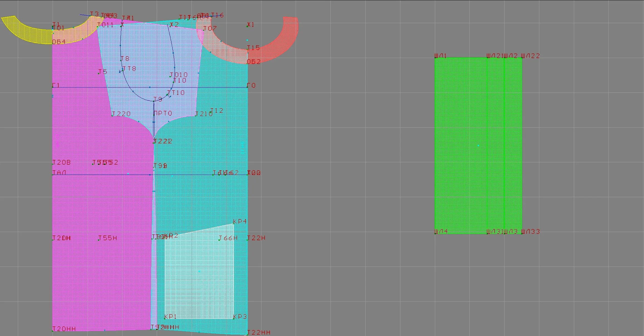644x336 pixels.
Task: Select the point labeled T20В
Action: click(62, 162)
